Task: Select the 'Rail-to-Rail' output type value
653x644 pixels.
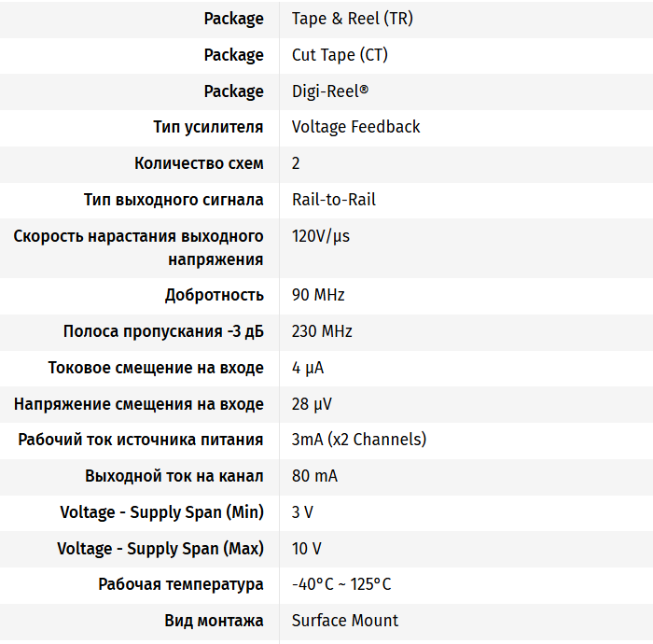Action: 334,200
